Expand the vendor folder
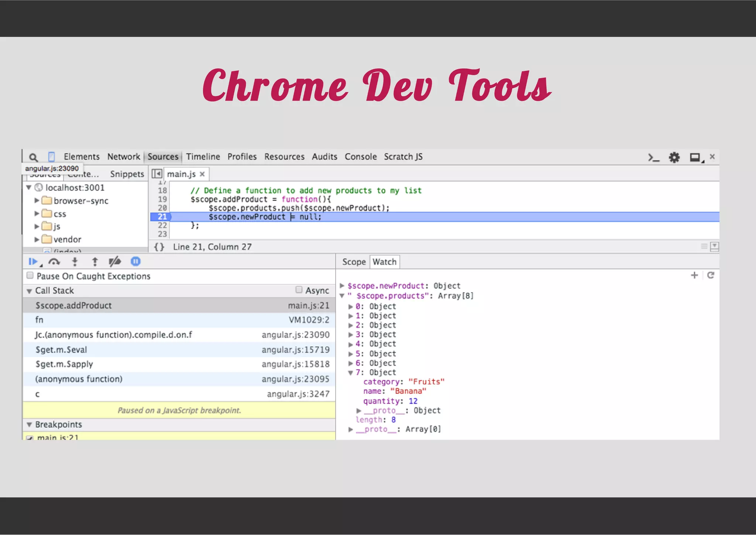 37,239
